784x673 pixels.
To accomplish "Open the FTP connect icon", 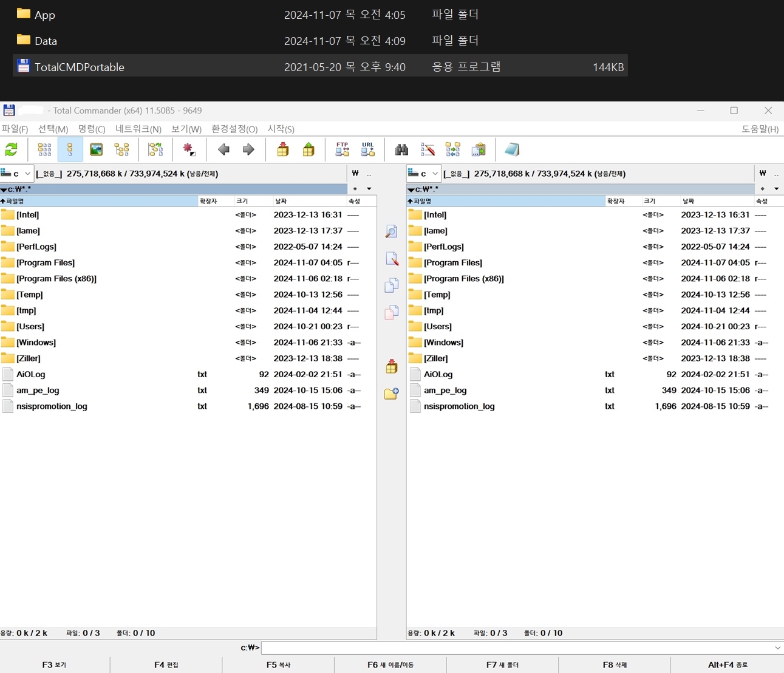I will 342,149.
